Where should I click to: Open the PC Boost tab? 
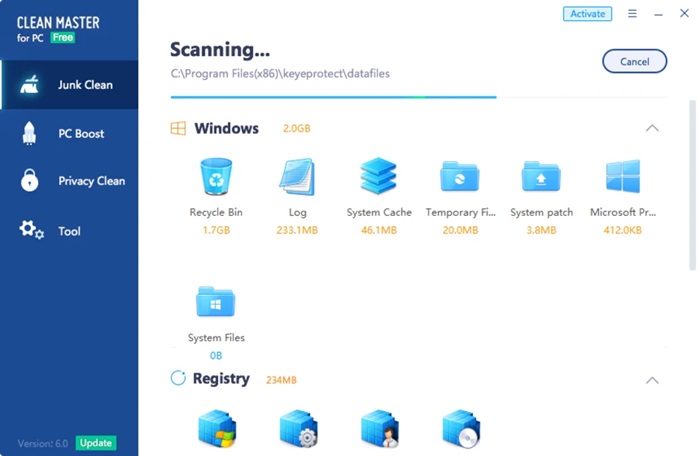tap(69, 133)
